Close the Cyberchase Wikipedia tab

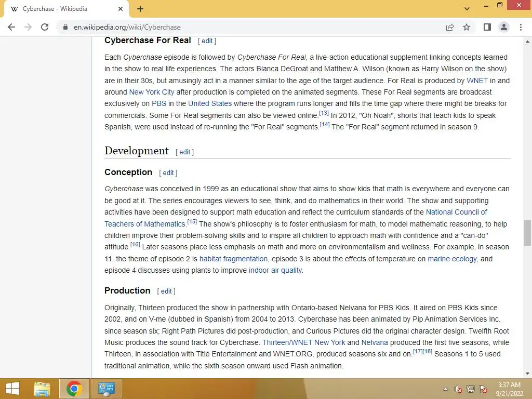point(121,9)
